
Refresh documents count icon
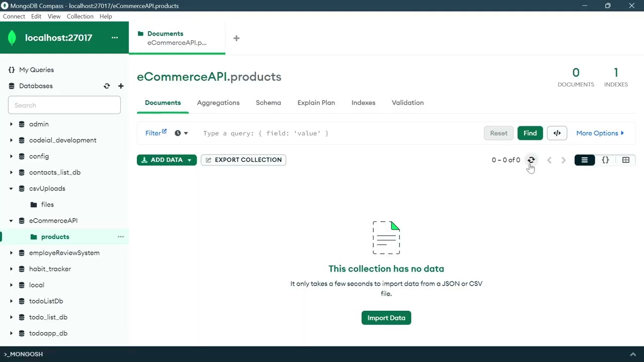[531, 160]
